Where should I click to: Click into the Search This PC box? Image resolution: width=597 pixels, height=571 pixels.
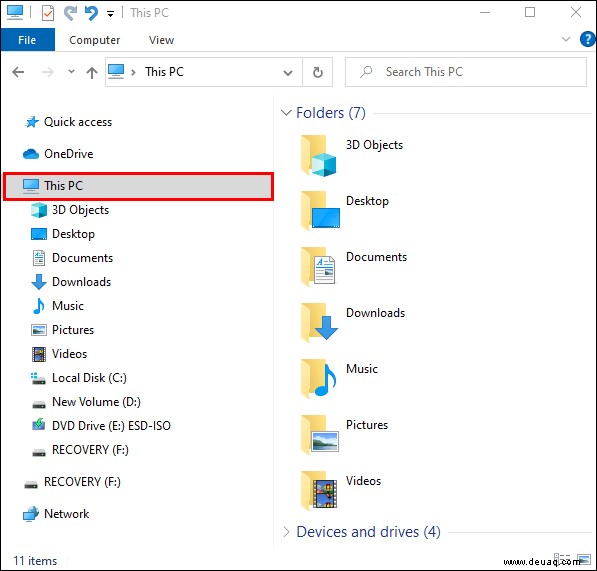[466, 72]
